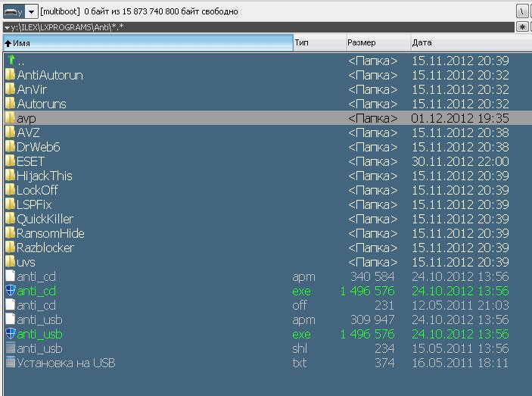Viewport: 532px width, 396px height.
Task: Sort files by Размер column
Action: pyautogui.click(x=377, y=43)
